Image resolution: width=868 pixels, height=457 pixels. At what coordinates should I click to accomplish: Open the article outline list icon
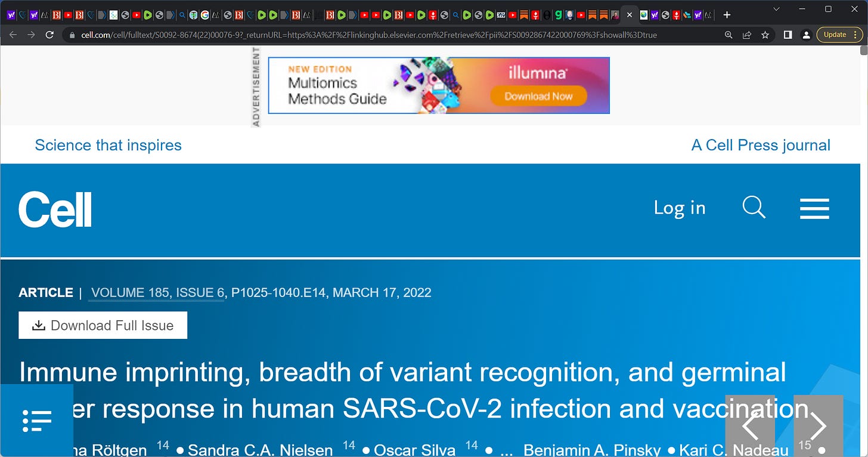pos(37,421)
